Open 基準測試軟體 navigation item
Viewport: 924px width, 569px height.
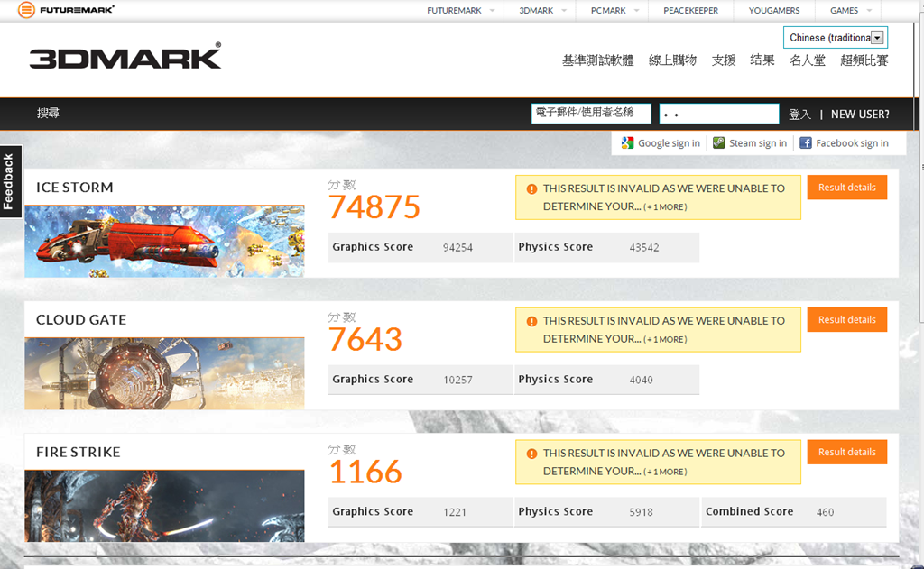(x=597, y=60)
